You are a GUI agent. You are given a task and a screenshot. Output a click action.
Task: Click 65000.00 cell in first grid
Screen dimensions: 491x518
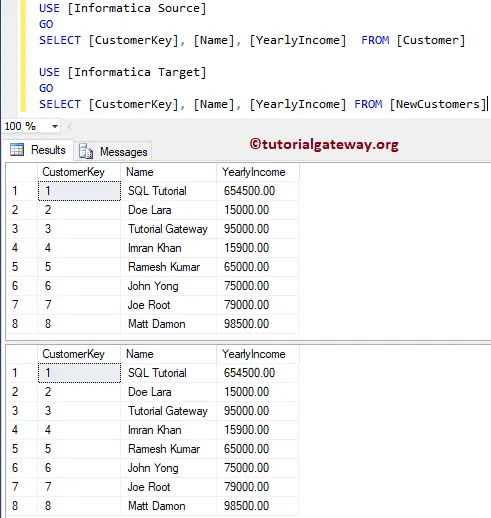coord(257,267)
